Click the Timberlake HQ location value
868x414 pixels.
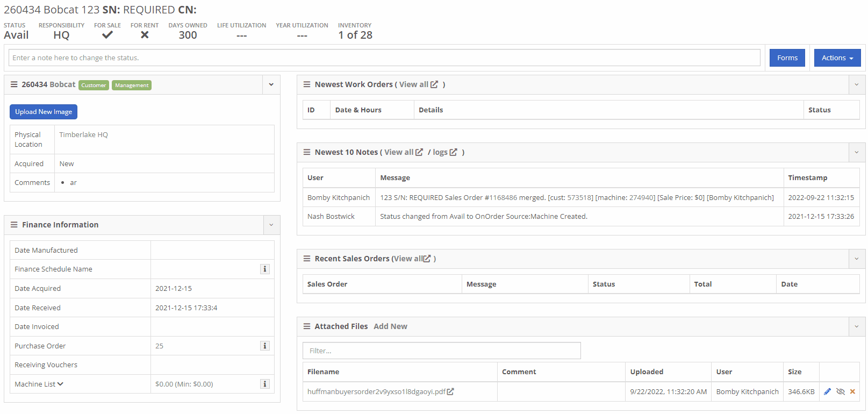click(83, 134)
